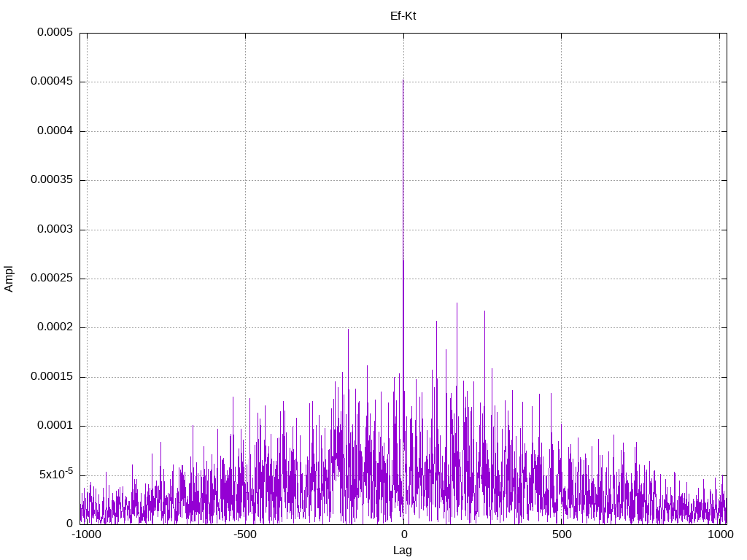Click the plot title Ef-Kt
The image size is (747, 560).
pyautogui.click(x=403, y=16)
